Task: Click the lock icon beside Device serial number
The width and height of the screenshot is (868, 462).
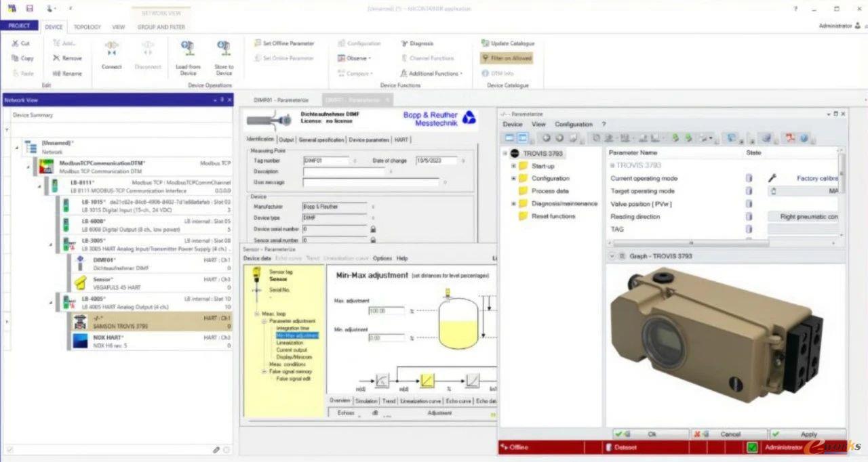Action: click(373, 229)
